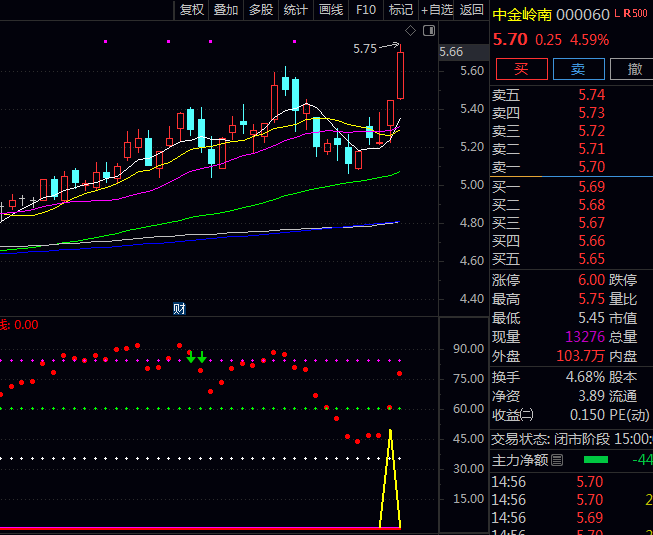Add stock to watchlist with +自选
Screen dimensions: 653x535
[x=437, y=10]
